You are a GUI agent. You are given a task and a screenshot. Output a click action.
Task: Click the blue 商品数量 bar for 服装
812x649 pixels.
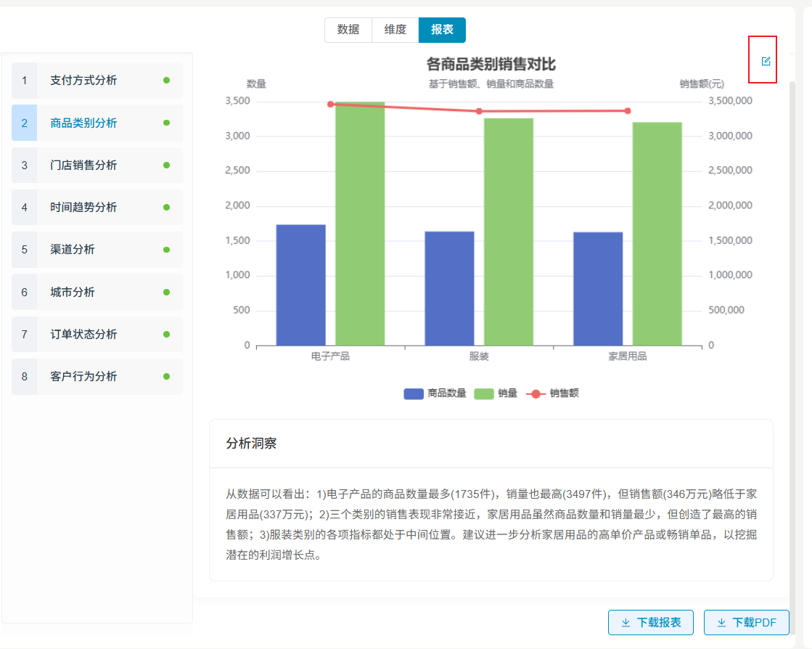point(449,288)
